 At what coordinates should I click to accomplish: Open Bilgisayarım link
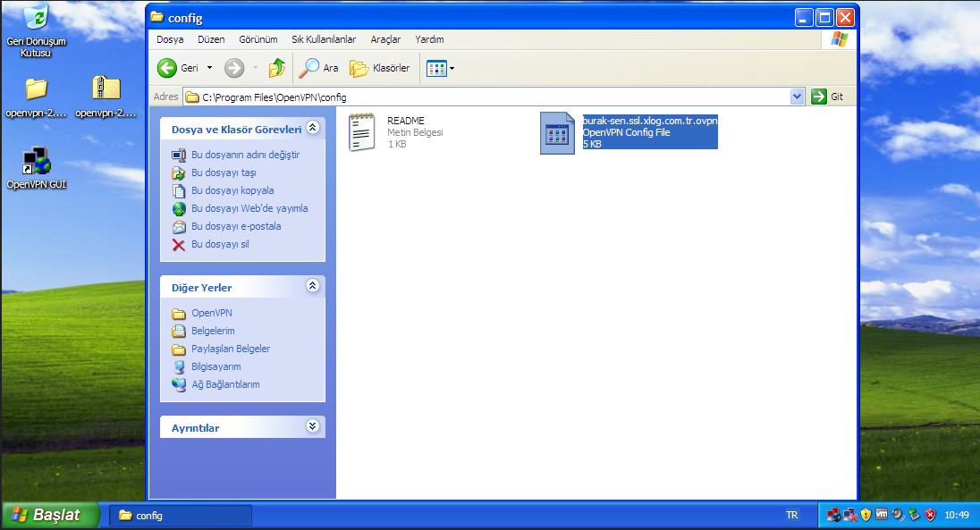(216, 366)
